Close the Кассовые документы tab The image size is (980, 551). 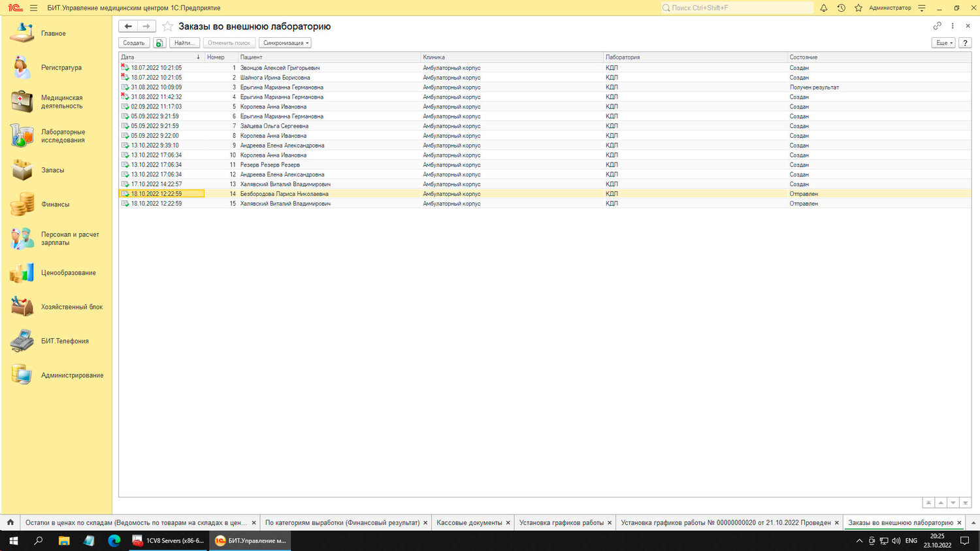[508, 523]
